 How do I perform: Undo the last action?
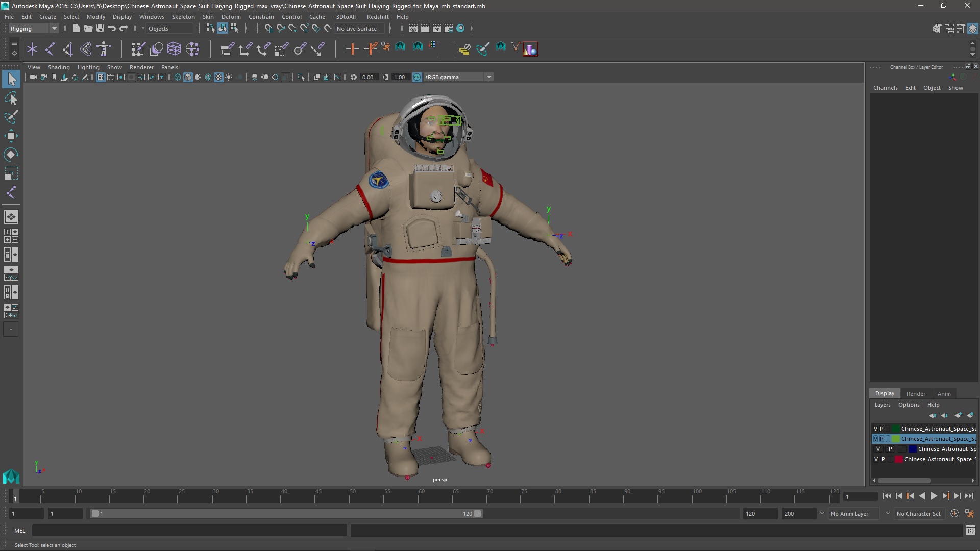click(x=112, y=29)
